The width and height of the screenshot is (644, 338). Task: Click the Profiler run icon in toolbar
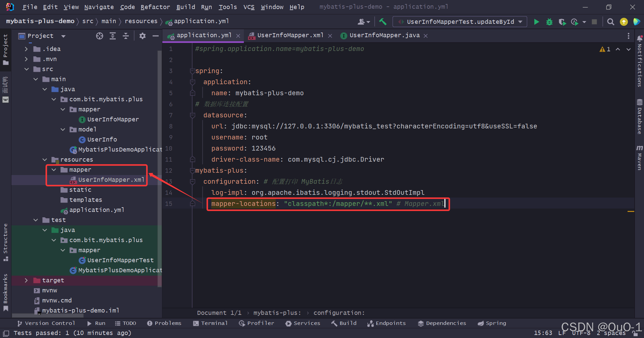point(575,22)
